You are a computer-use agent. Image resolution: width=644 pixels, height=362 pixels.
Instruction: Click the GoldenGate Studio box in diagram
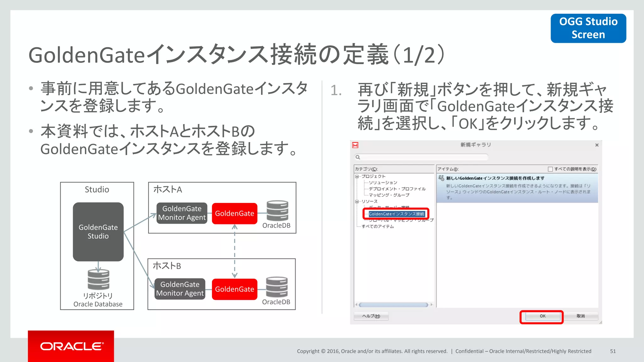pos(98,232)
